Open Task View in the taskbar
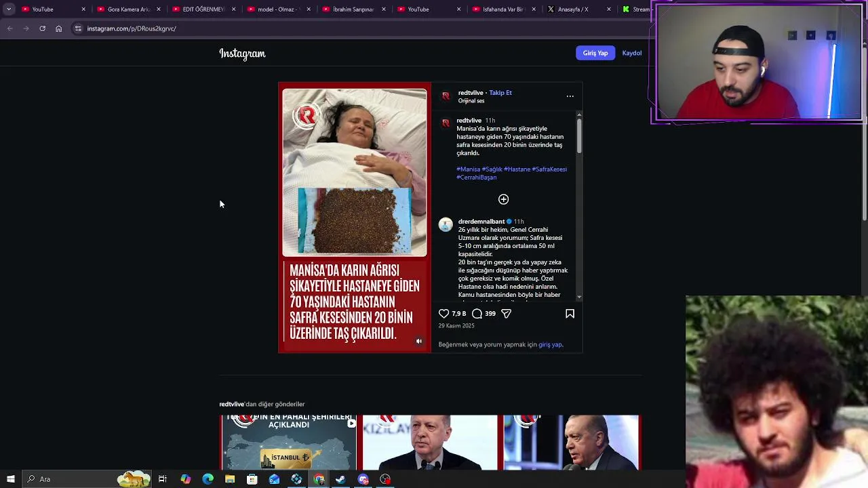Viewport: 868px width, 488px height. [x=163, y=479]
